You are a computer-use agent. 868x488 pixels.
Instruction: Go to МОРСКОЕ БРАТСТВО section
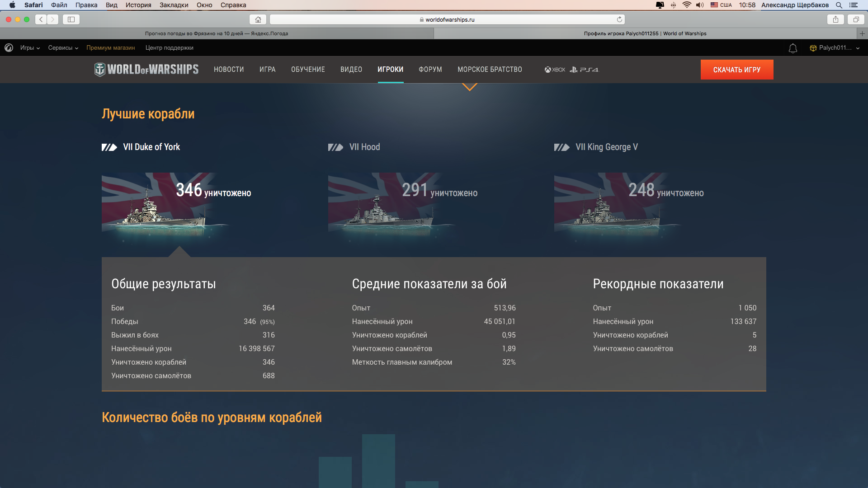click(x=490, y=70)
